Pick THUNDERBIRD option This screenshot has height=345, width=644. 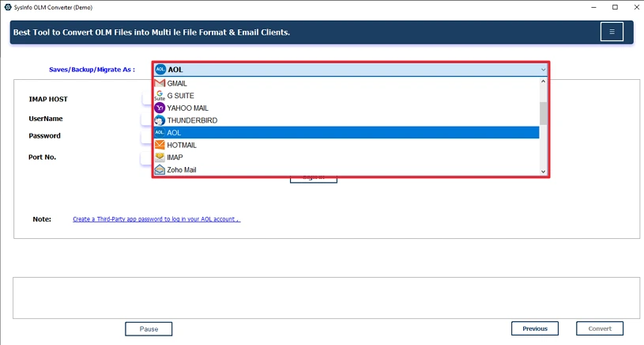(x=346, y=120)
